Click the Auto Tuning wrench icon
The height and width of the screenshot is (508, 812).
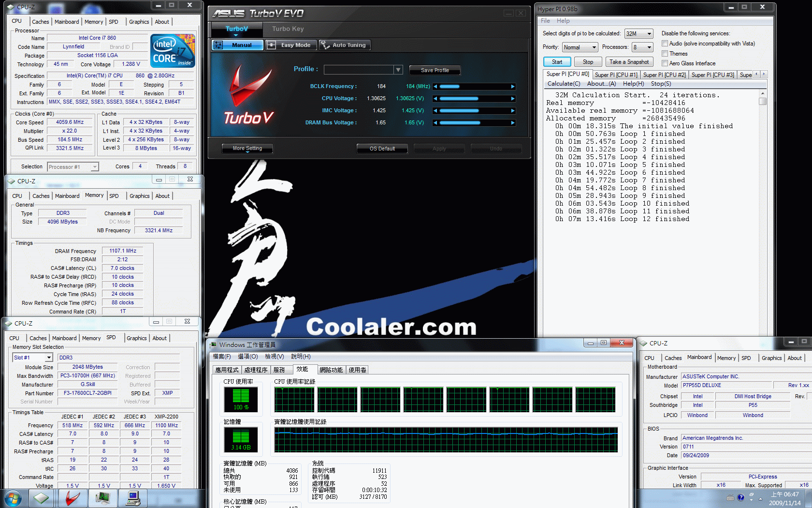coord(324,45)
